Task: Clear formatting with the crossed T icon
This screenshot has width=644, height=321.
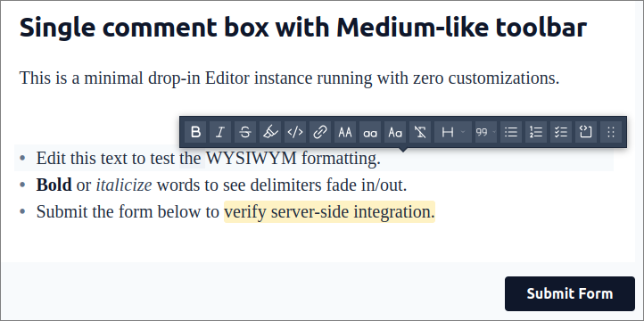Action: pos(420,132)
